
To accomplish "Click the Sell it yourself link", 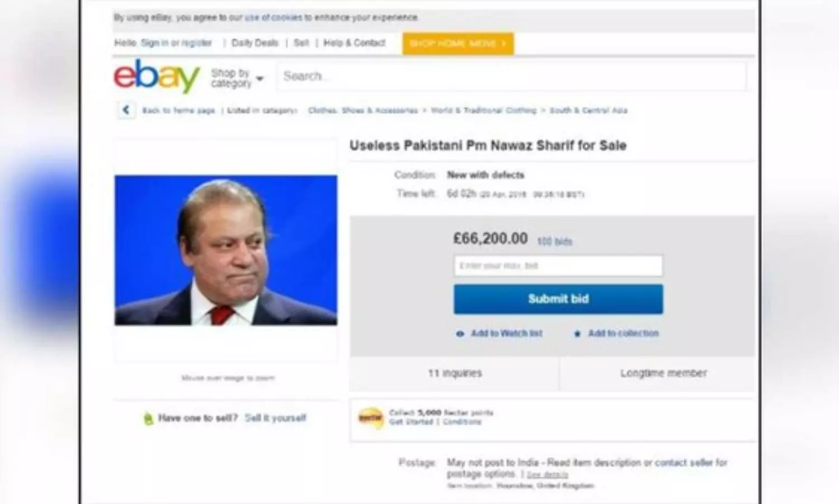I will pyautogui.click(x=275, y=418).
